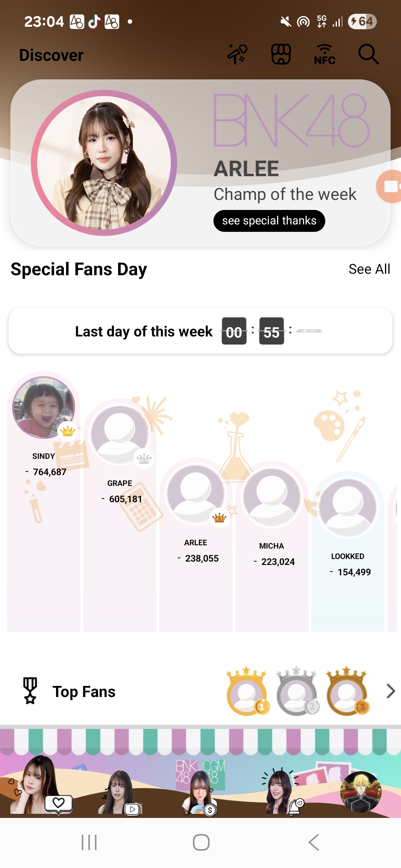Tap the orange floating video camera button
The width and height of the screenshot is (401, 868).
click(390, 186)
